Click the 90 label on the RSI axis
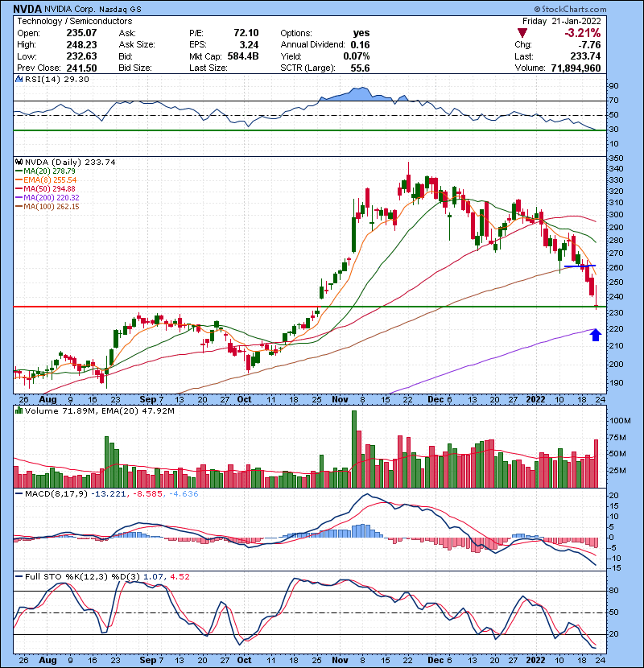Viewport: 644px width, 668px height. coord(614,86)
